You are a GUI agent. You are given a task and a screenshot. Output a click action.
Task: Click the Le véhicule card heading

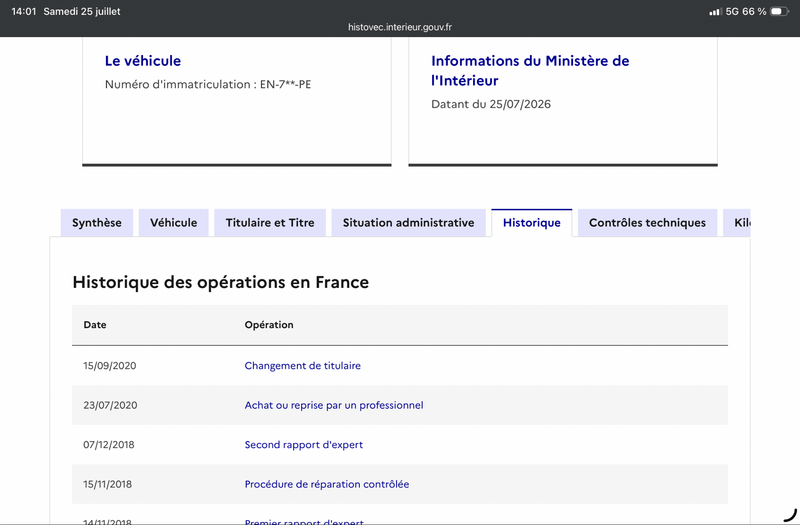[143, 61]
